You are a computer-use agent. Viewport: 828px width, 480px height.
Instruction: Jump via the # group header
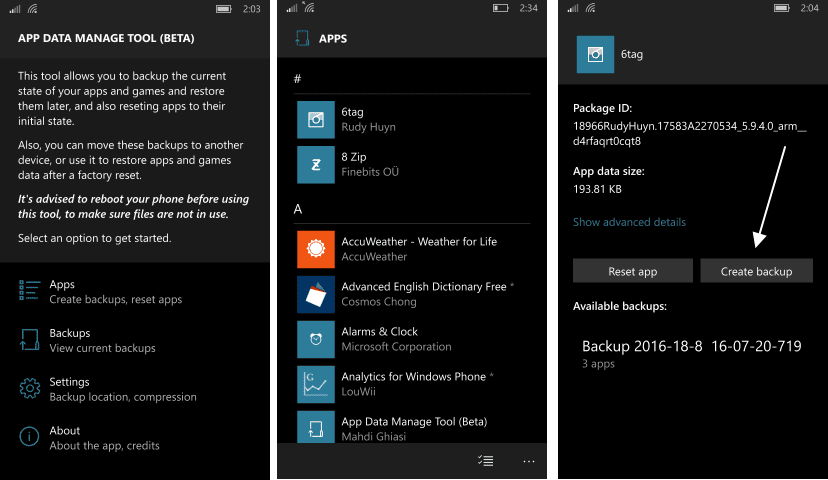click(x=297, y=79)
